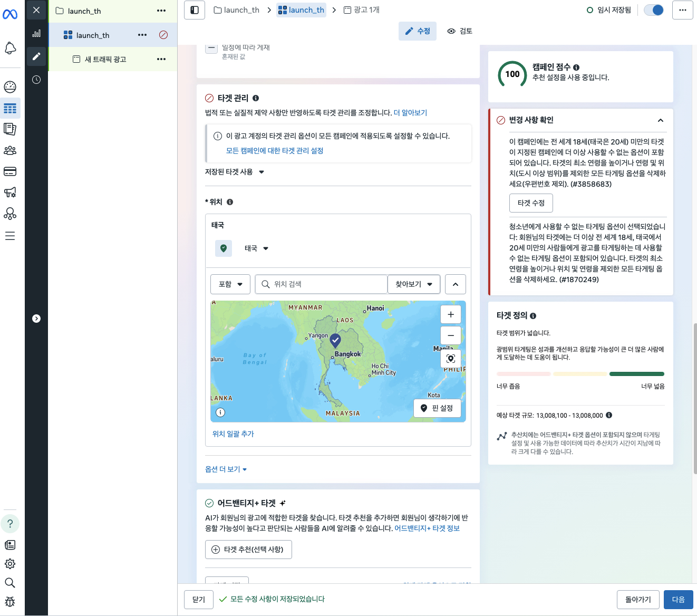This screenshot has height=616, width=697.
Task: Switch to the 검토 tab
Action: [x=460, y=31]
